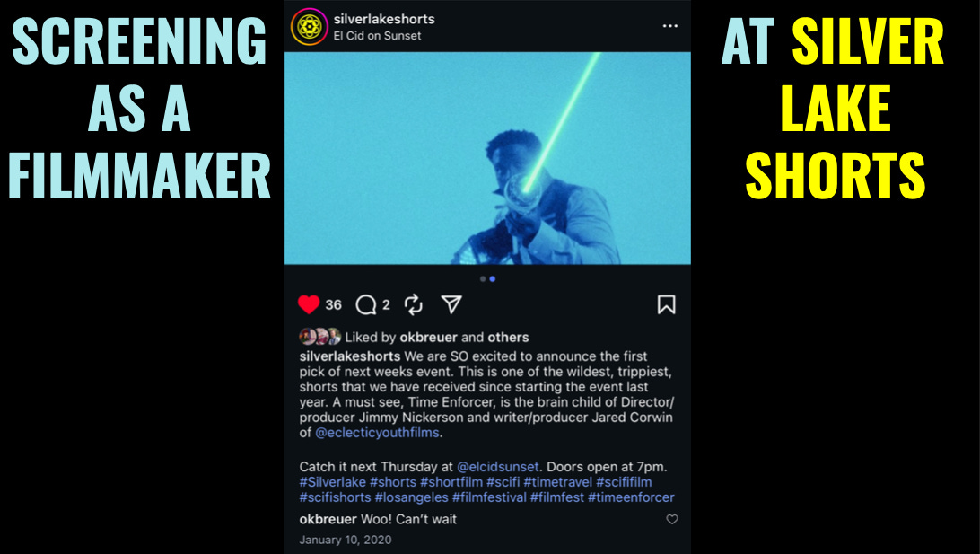Open the three-dot post options menu
The image size is (980, 554).
pos(670,26)
